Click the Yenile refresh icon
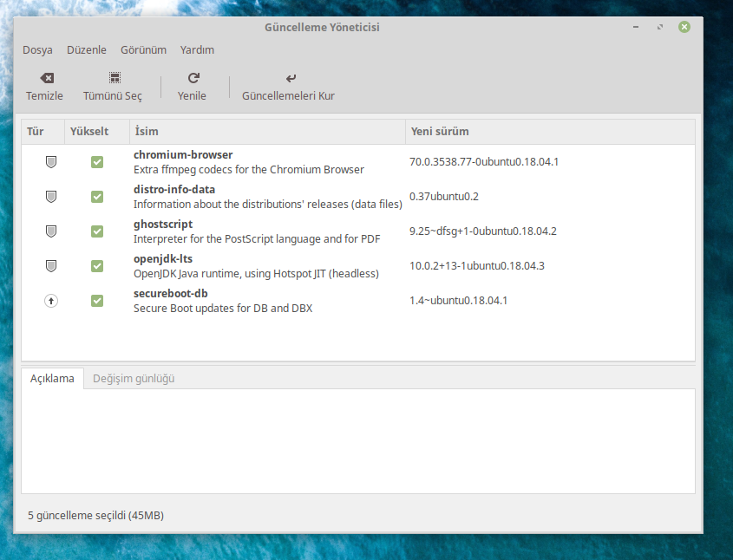The image size is (733, 560). coord(193,77)
